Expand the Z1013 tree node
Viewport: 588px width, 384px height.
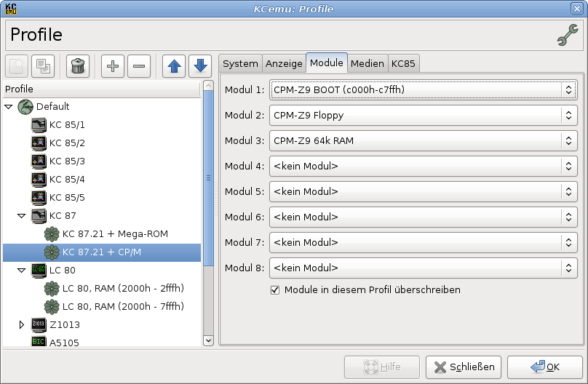tap(21, 325)
